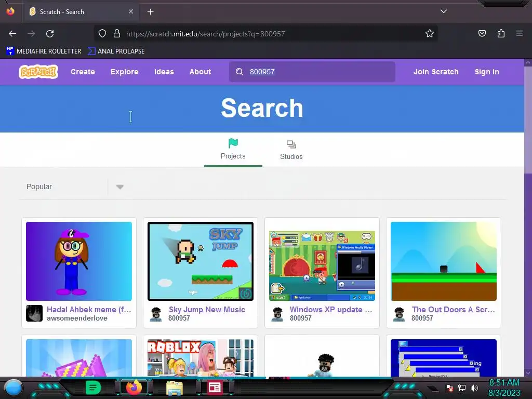This screenshot has width=532, height=399.
Task: Click the site padlock icon
Action: (x=117, y=34)
